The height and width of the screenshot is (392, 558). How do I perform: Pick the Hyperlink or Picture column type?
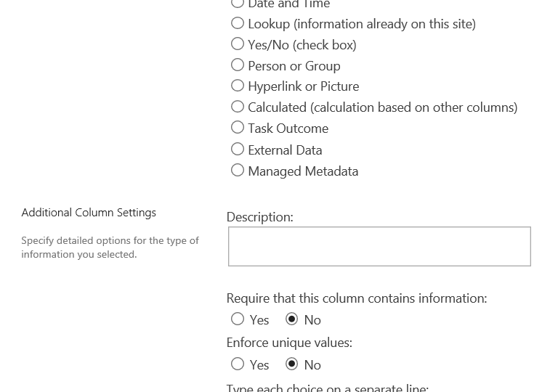tap(238, 86)
